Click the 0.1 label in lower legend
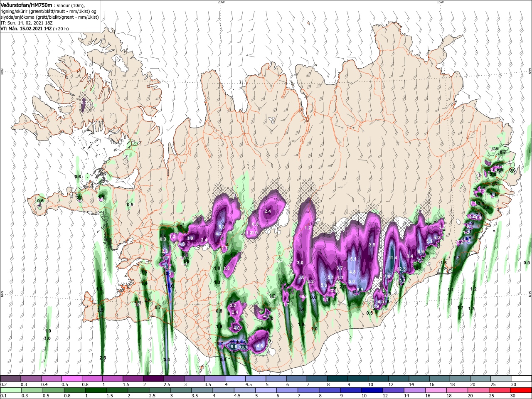The height and width of the screenshot is (399, 532). pos(3,396)
